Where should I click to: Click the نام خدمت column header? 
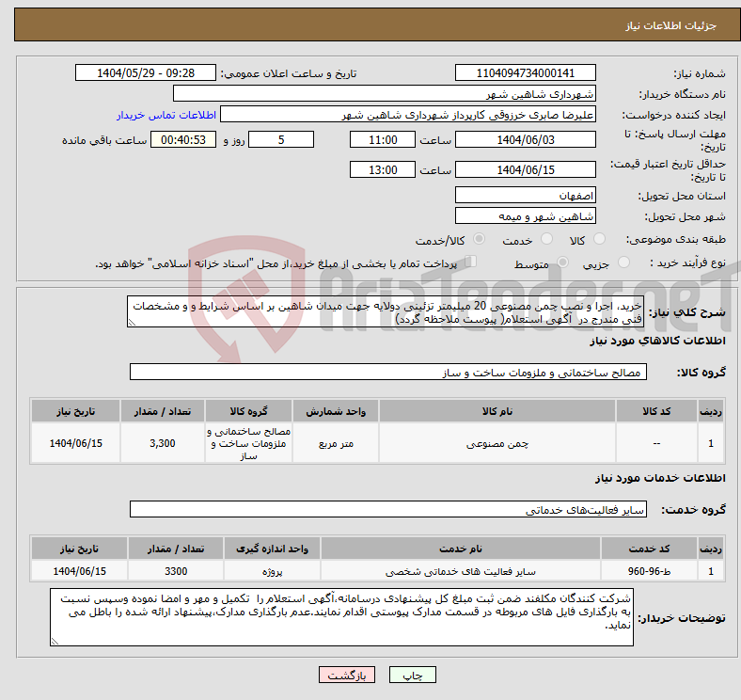click(461, 549)
